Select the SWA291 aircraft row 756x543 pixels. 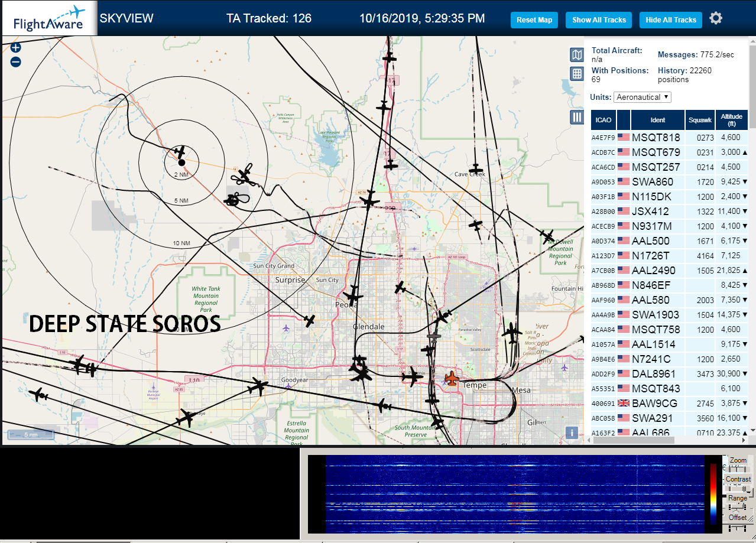(669, 418)
